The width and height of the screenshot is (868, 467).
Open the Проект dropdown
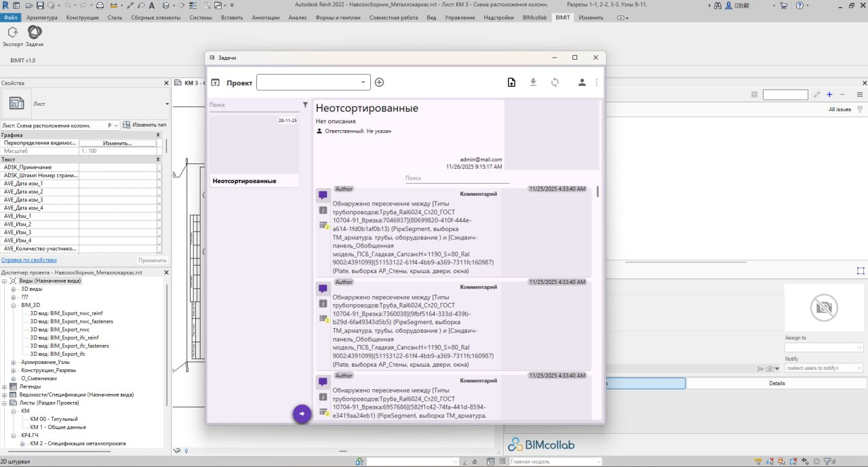tap(313, 83)
